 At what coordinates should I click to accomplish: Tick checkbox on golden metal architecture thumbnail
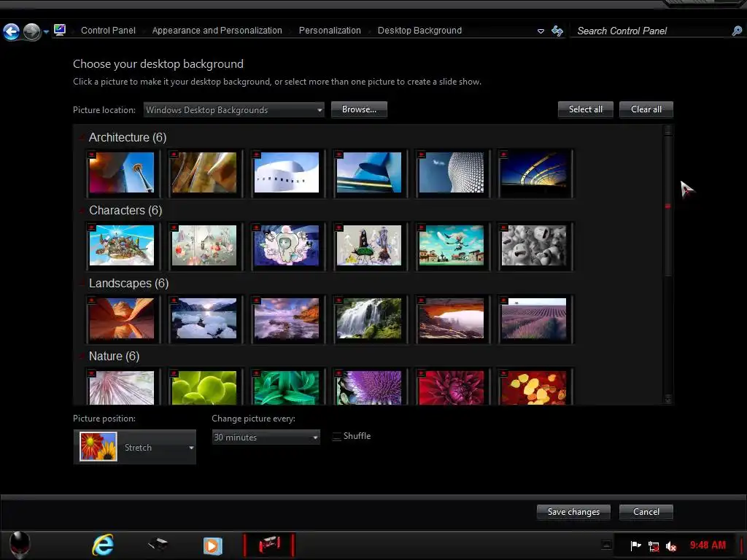174,155
